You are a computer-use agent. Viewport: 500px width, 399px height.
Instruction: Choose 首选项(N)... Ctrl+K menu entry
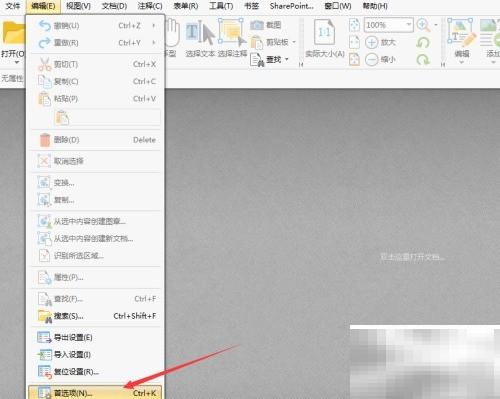(95, 393)
